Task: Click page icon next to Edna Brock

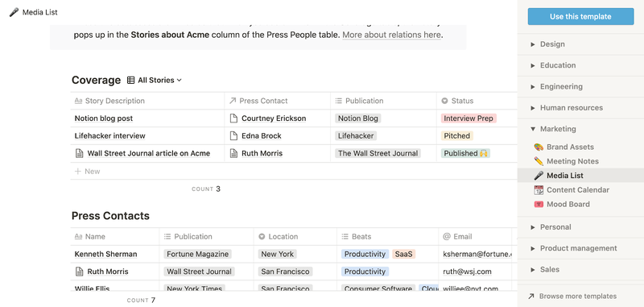Action: (233, 135)
